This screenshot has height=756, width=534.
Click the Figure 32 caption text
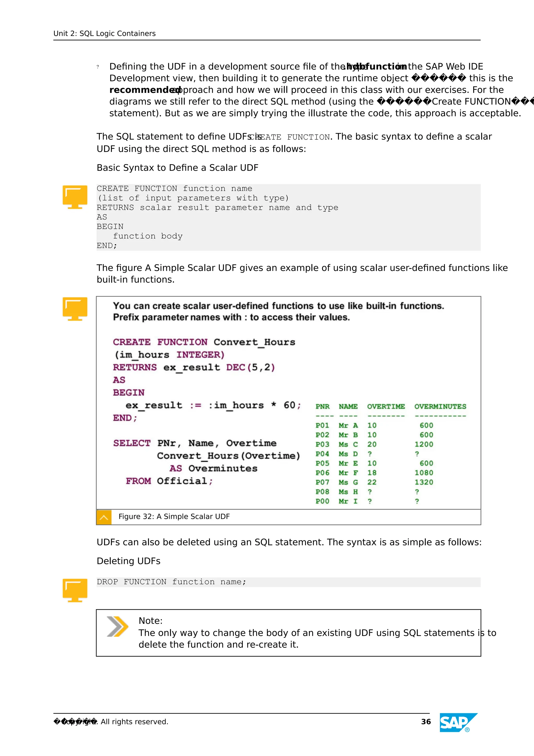point(174,517)
